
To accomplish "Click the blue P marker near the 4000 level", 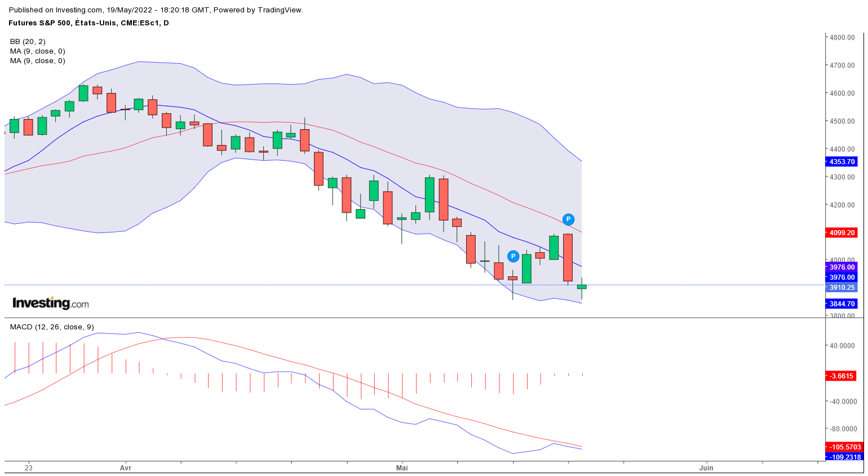I will [x=513, y=257].
